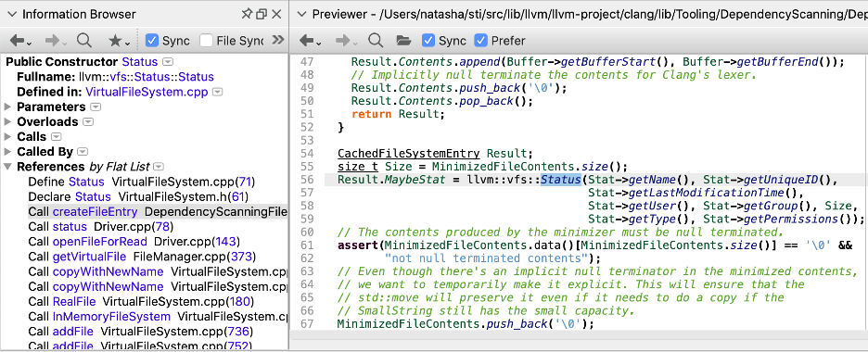Click the highlighted Status token on line 56
Image resolution: width=868 pixels, height=352 pixels.
(x=561, y=180)
